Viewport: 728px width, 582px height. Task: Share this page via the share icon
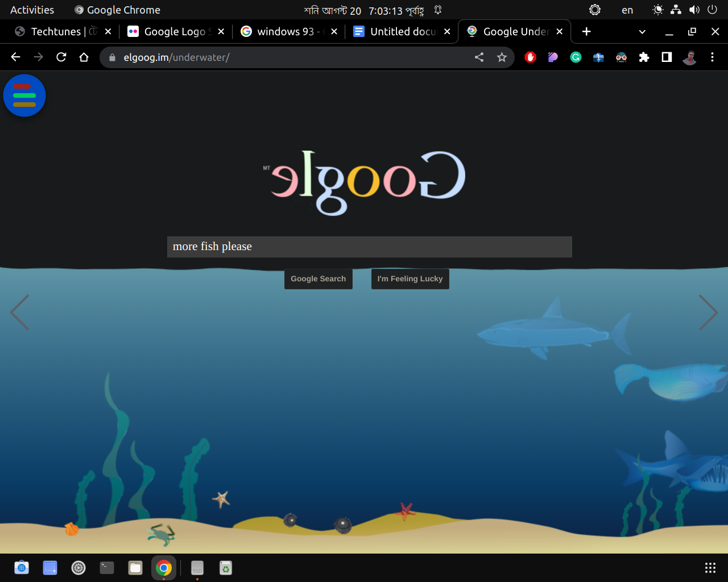[479, 57]
